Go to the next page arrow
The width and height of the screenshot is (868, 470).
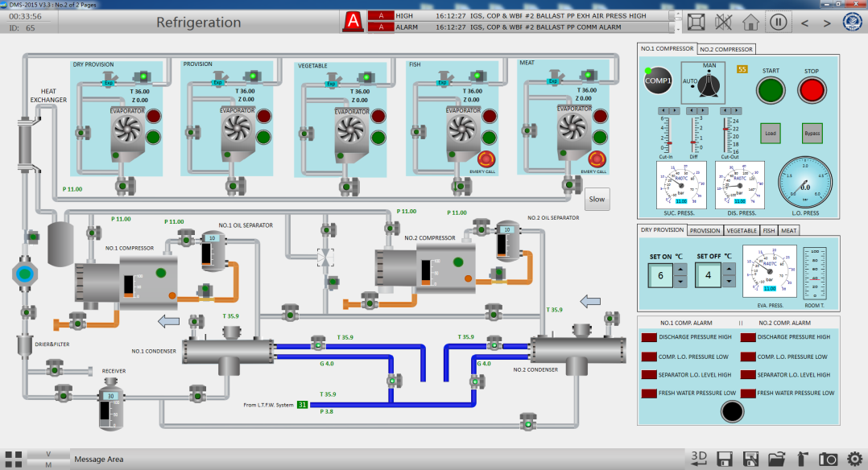click(826, 22)
